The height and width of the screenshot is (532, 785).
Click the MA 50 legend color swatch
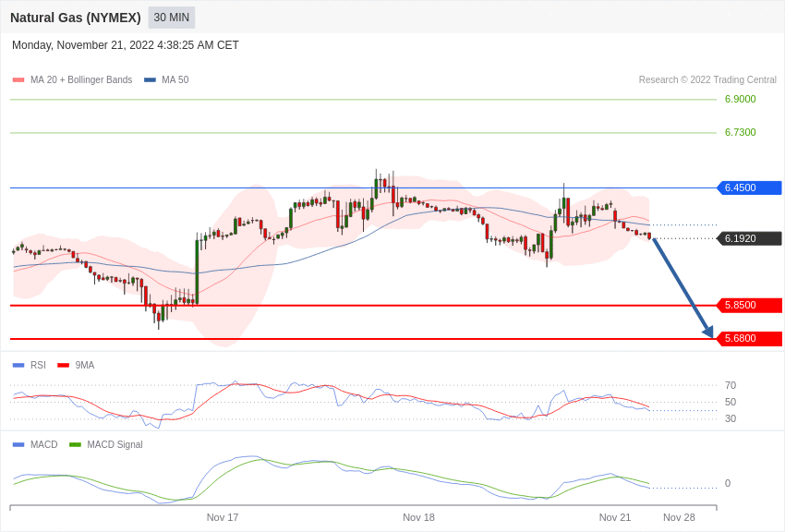point(150,79)
